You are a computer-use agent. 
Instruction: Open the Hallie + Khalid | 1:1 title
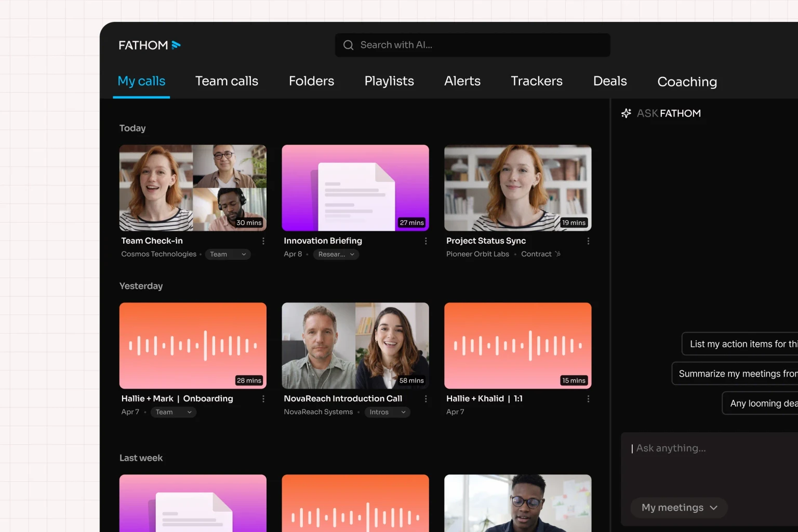[484, 398]
